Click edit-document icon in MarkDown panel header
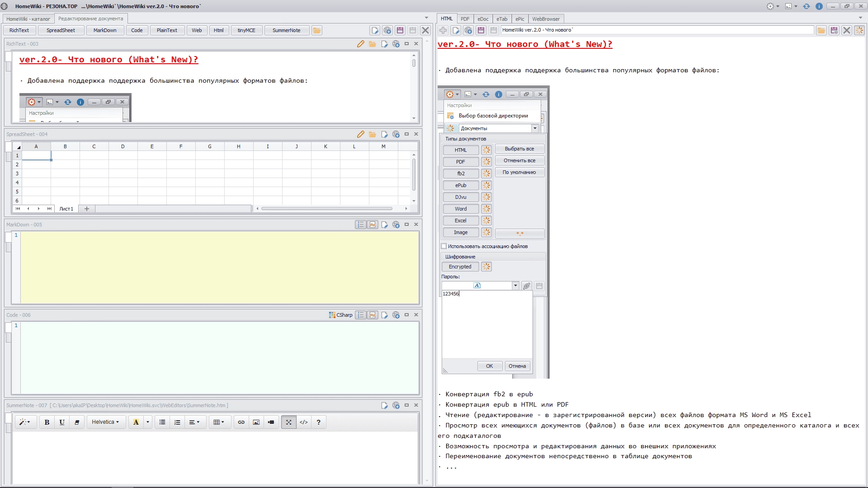The height and width of the screenshot is (488, 868). (384, 225)
